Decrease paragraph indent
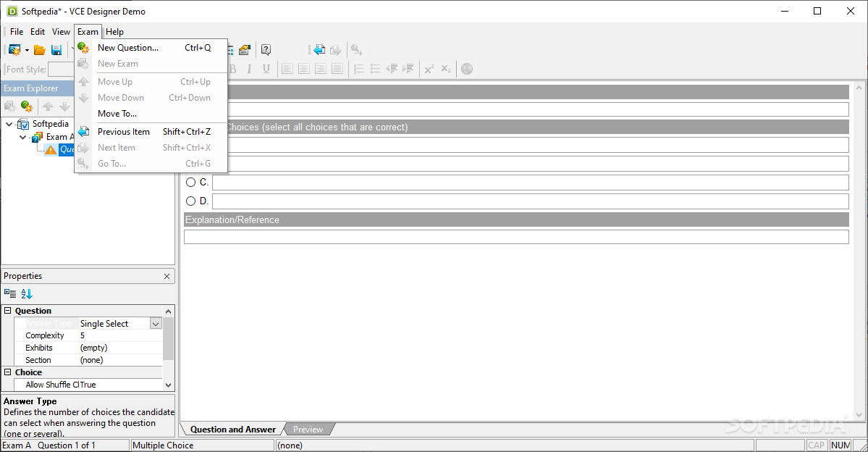This screenshot has width=868, height=452. click(x=392, y=69)
